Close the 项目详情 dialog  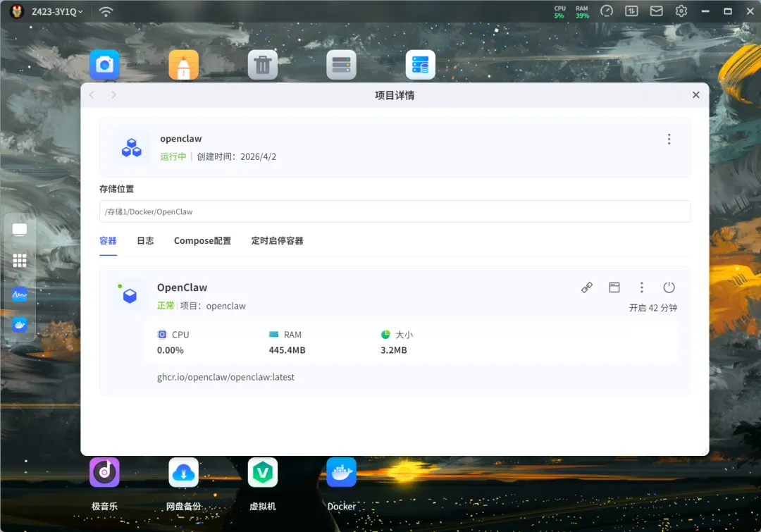696,94
